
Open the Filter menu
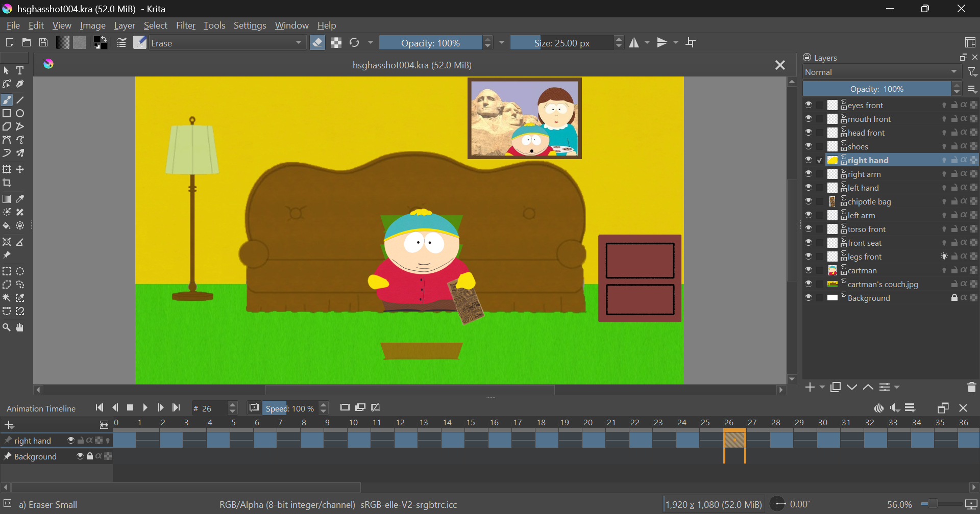185,25
